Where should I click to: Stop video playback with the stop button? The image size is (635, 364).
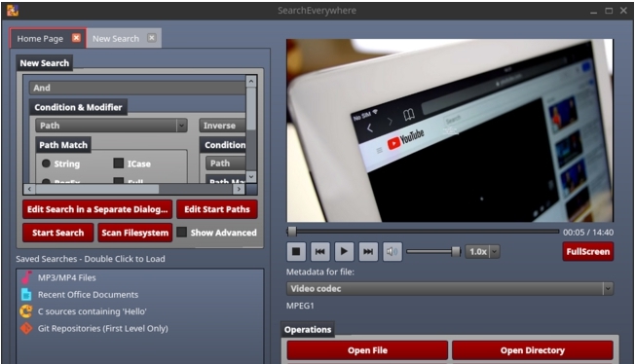click(x=296, y=251)
